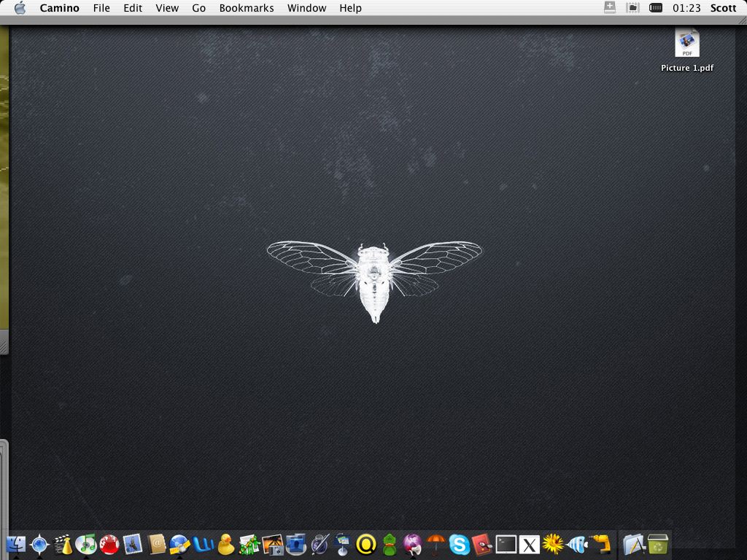747x560 pixels.
Task: Open the Apple menu
Action: point(20,8)
